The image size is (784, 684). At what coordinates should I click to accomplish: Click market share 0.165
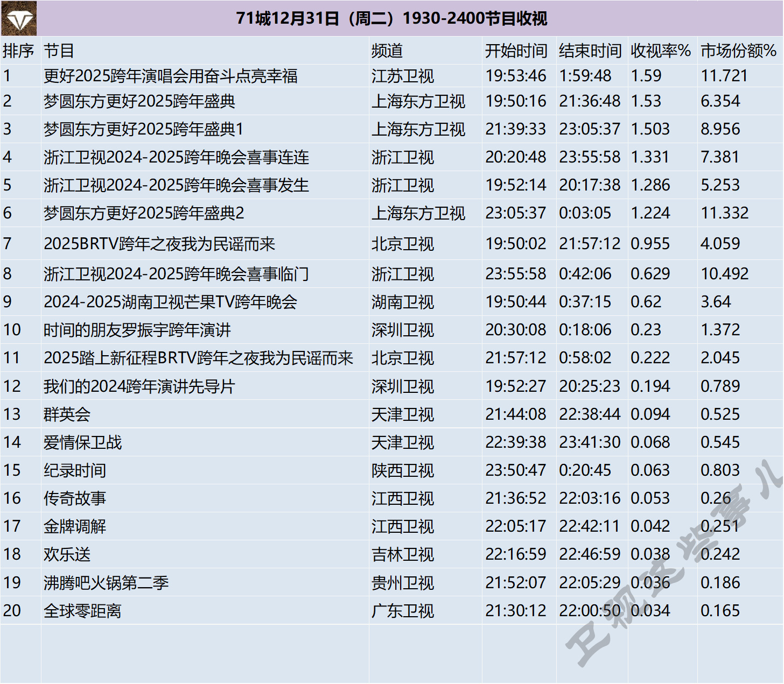click(720, 611)
